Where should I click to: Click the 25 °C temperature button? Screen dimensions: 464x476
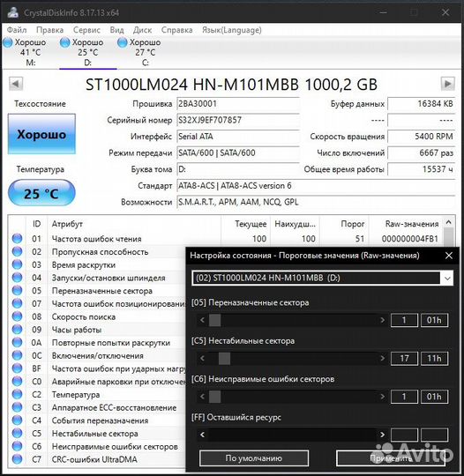point(41,193)
